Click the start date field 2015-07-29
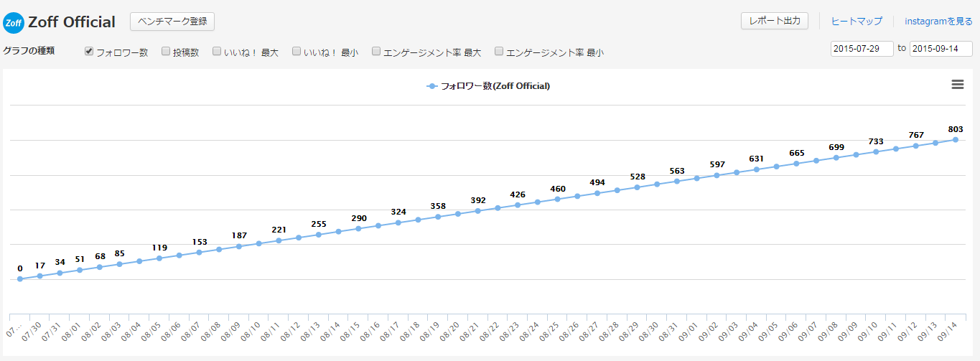 862,49
